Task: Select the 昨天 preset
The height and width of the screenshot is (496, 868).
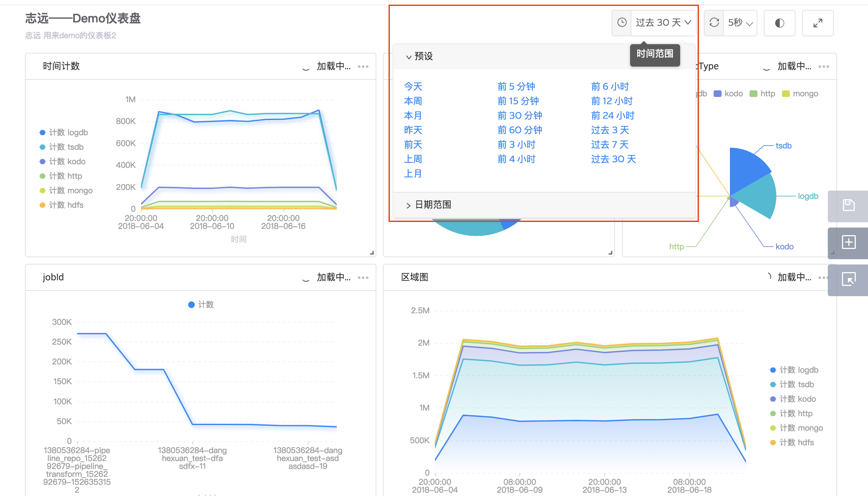Action: tap(413, 130)
